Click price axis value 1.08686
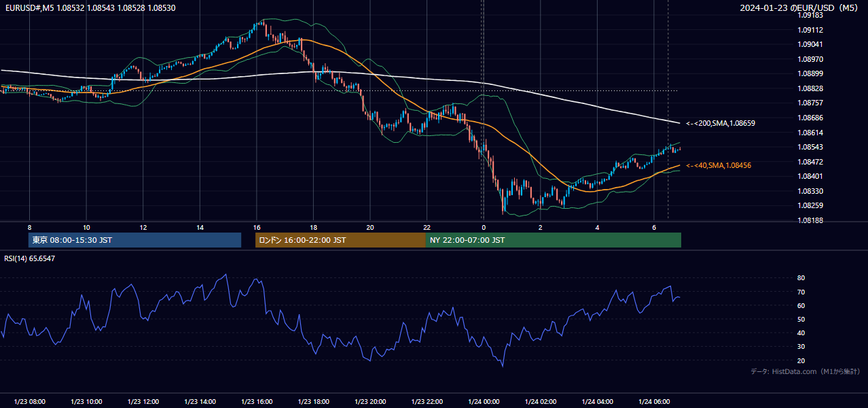 click(810, 118)
